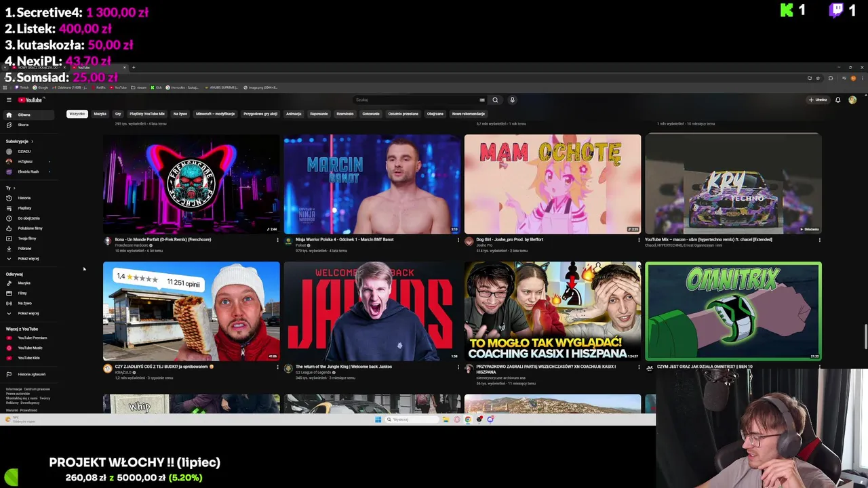Expand the Ty section chevron
868x488 pixels.
pyautogui.click(x=14, y=188)
